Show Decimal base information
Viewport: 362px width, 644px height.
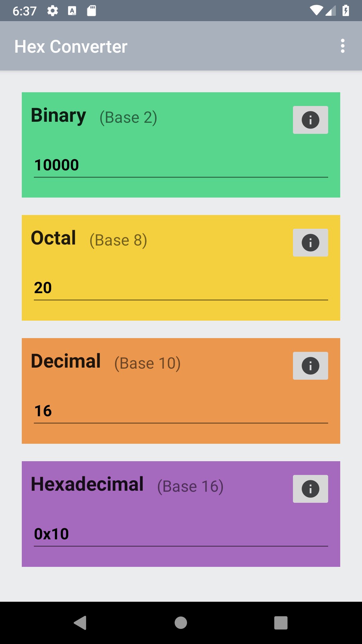(310, 366)
